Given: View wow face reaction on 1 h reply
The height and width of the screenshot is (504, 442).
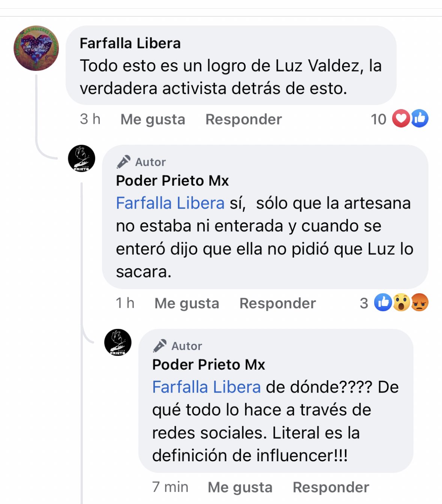Looking at the screenshot, I should pos(401,302).
